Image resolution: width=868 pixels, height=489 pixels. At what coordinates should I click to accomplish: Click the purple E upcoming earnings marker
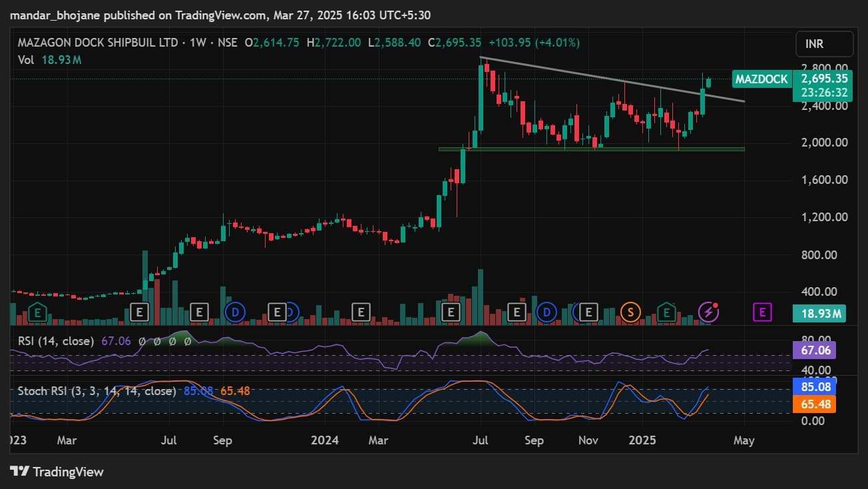point(762,311)
